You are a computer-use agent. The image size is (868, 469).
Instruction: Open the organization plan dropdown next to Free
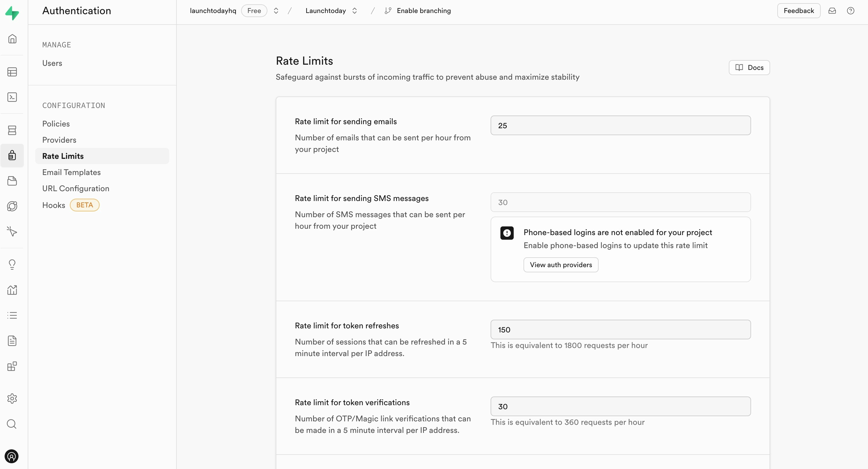(276, 10)
